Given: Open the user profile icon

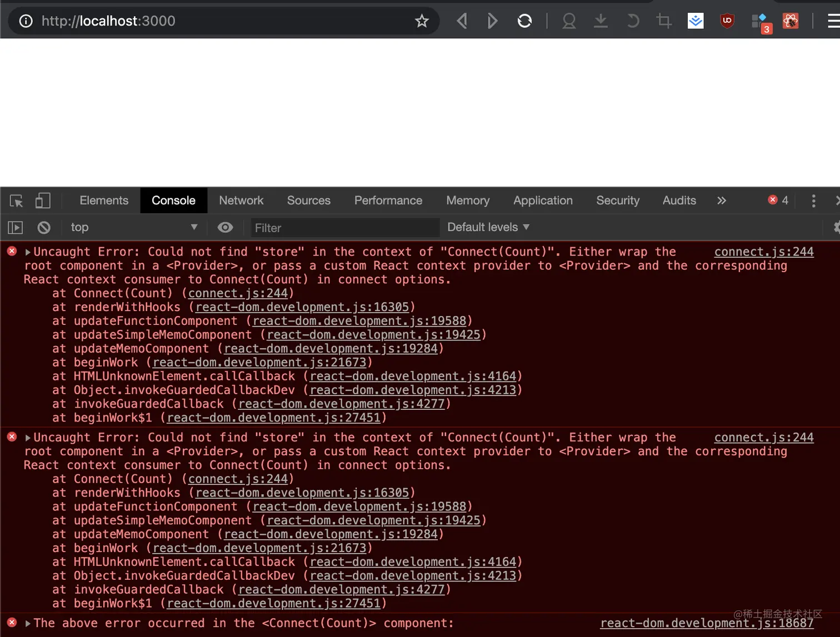Looking at the screenshot, I should [569, 21].
